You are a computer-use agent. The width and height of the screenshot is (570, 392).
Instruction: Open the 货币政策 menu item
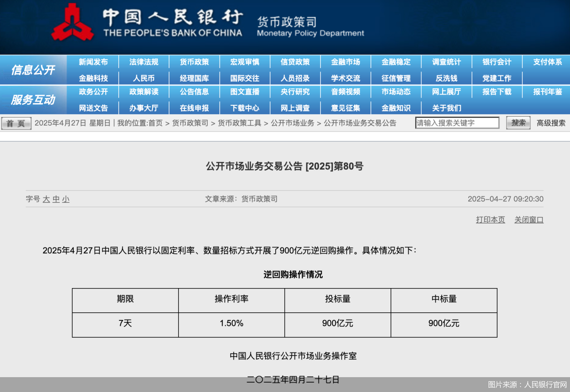(x=194, y=62)
